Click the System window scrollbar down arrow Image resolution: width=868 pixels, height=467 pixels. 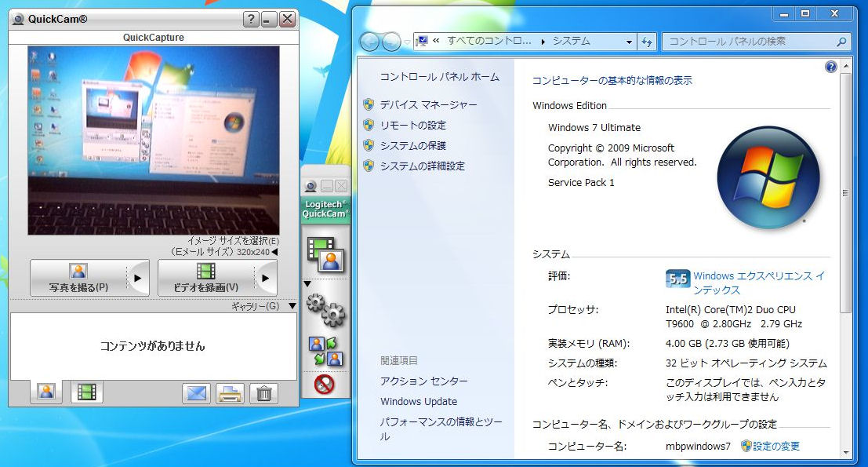(845, 453)
